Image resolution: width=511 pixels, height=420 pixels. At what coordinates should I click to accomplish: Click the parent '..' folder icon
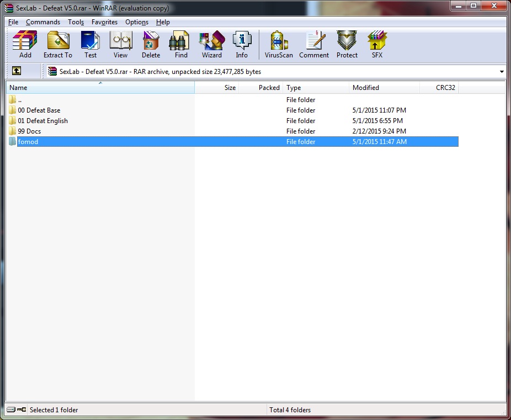[x=12, y=99]
